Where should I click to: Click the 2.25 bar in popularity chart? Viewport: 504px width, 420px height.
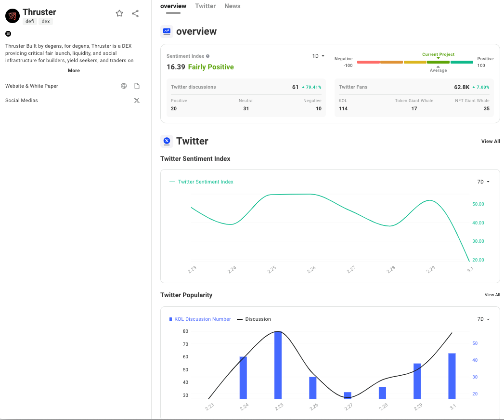278,365
